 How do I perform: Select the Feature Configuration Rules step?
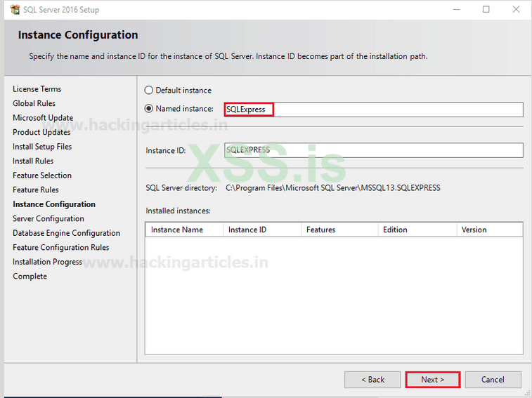[60, 248]
